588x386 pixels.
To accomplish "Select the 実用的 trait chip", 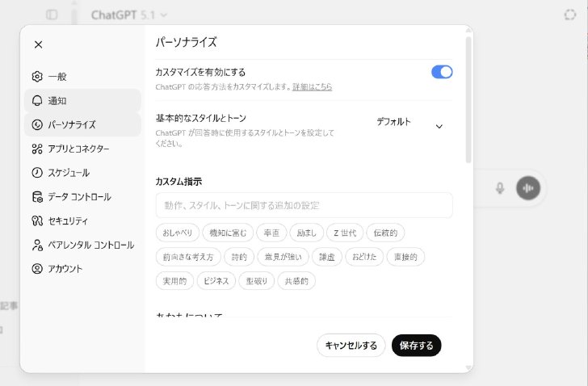I will (174, 281).
